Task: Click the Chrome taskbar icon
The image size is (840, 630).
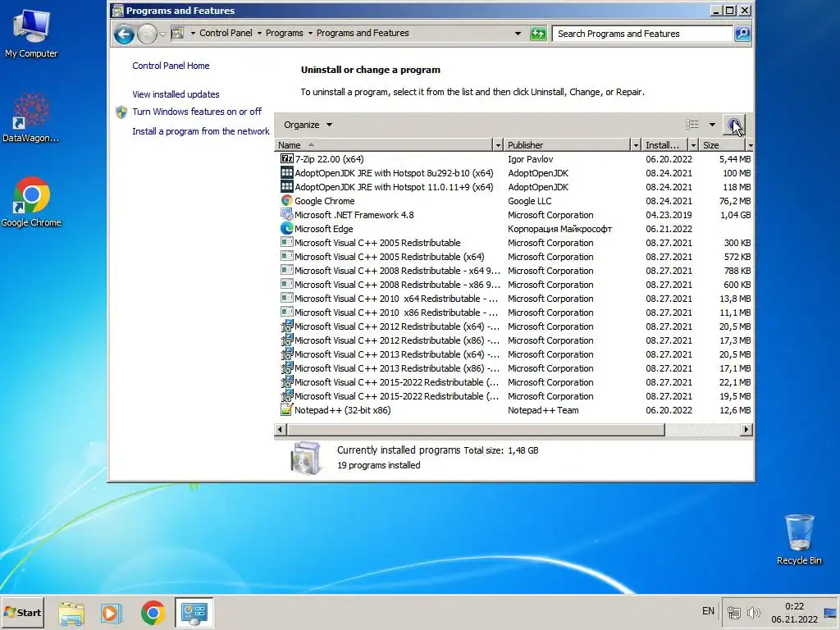Action: [x=153, y=613]
